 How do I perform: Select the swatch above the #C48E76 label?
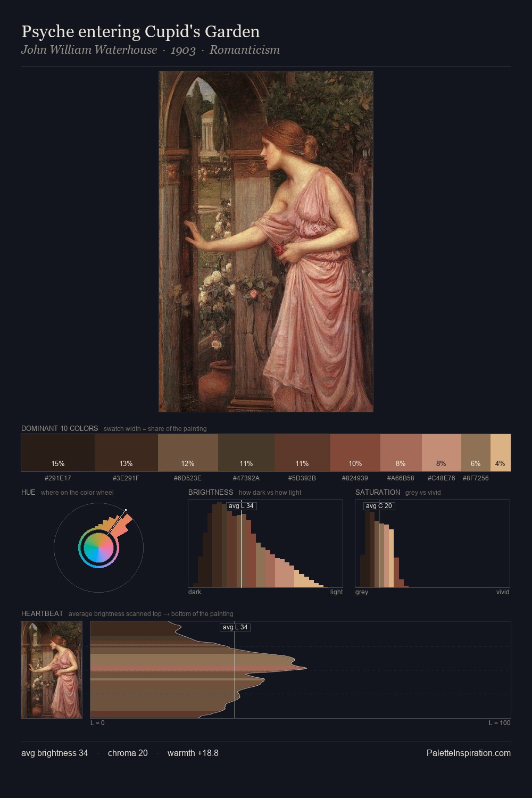[442, 453]
